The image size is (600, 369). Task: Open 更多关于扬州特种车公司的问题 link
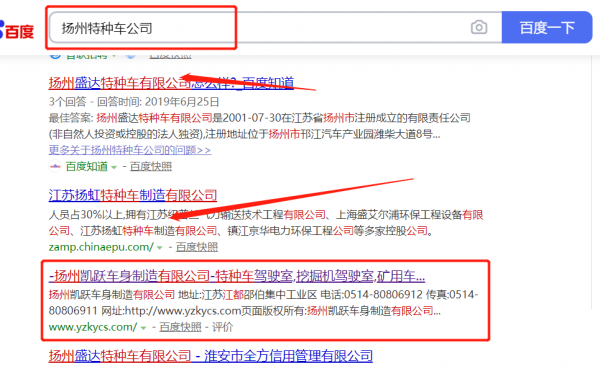[x=130, y=150]
